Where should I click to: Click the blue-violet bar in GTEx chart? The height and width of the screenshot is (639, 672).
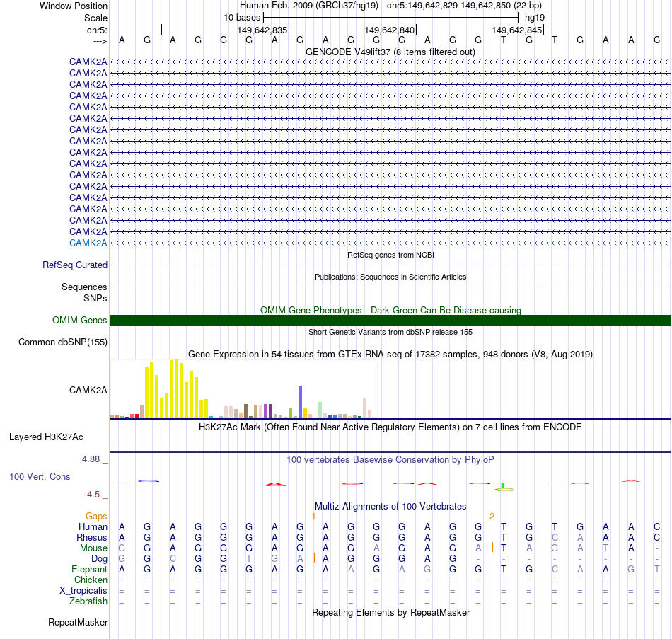(300, 402)
